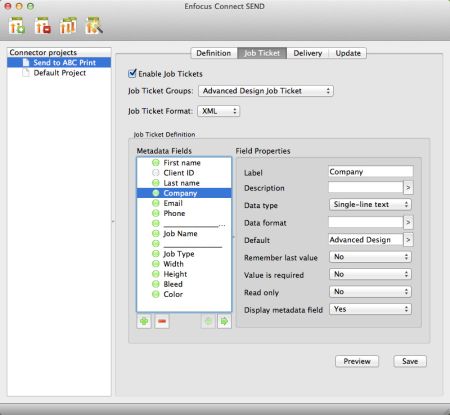Select the Last name metadata field
This screenshot has width=450, height=415.
click(184, 183)
